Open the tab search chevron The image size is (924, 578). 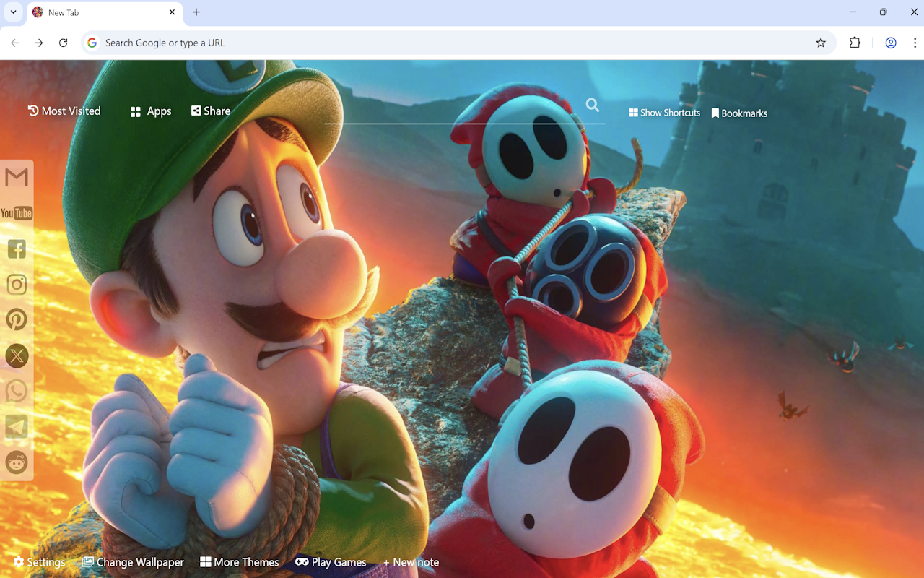12,12
